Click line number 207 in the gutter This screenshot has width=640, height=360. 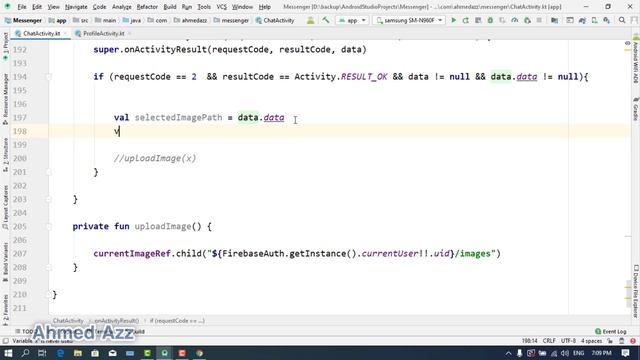coord(20,254)
